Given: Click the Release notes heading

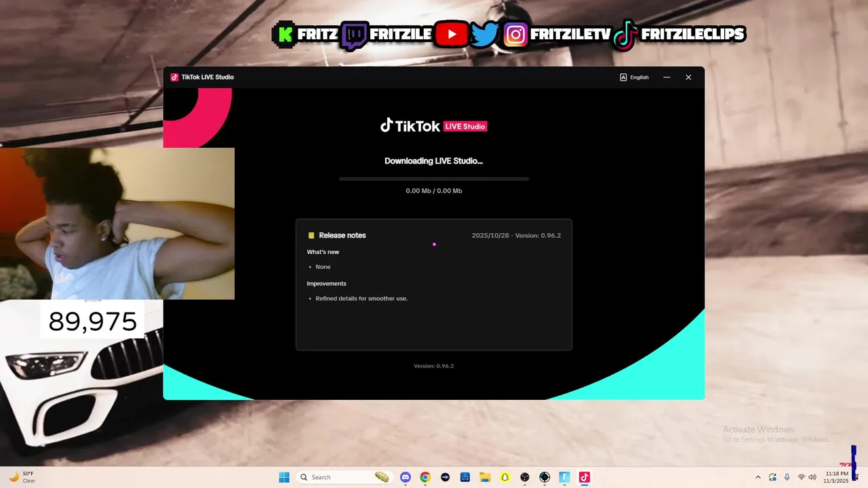Looking at the screenshot, I should (x=342, y=235).
